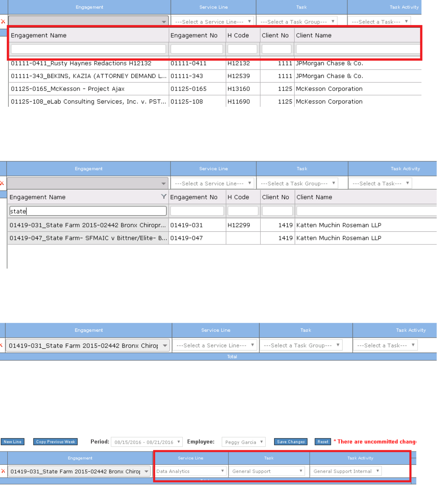This screenshot has width=437, height=504.
Task: Click the red X delete icon on the Data Analytics line
Action: (3, 471)
